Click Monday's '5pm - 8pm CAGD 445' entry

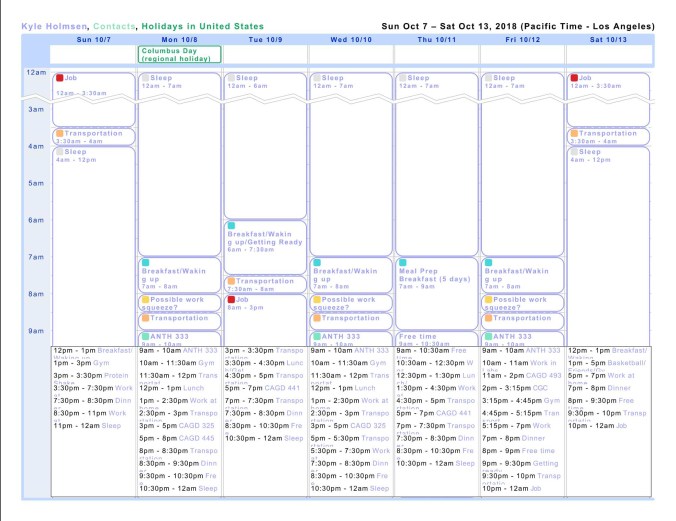coord(177,438)
